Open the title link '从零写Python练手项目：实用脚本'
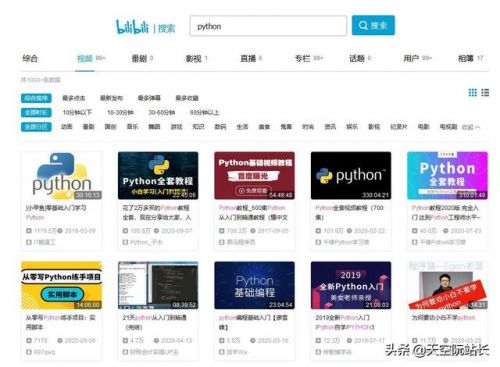 (61, 322)
